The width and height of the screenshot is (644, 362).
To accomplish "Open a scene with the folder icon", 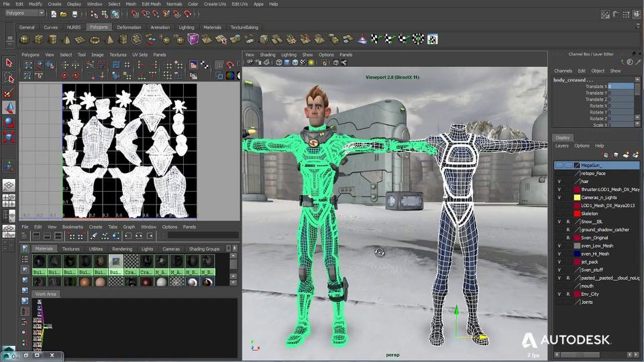I will tap(64, 14).
